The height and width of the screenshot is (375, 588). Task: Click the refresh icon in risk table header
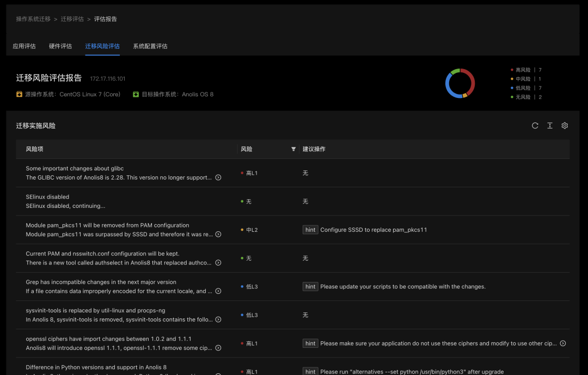(x=535, y=126)
